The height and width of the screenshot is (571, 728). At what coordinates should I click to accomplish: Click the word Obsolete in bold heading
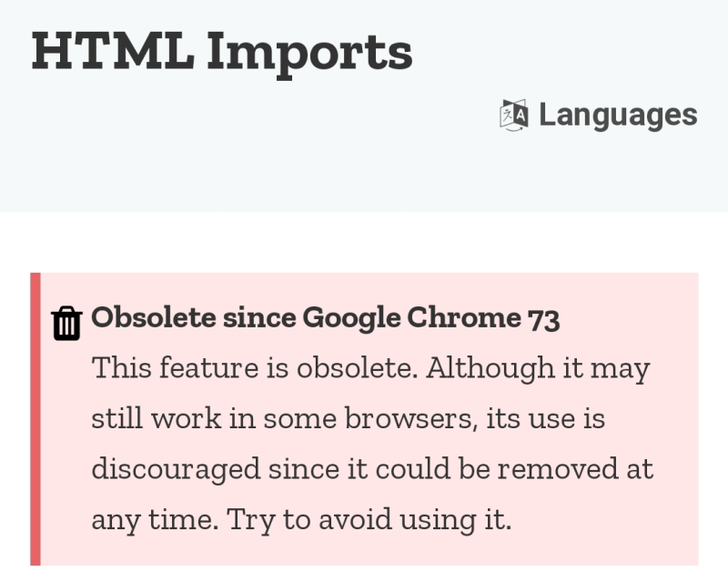154,317
